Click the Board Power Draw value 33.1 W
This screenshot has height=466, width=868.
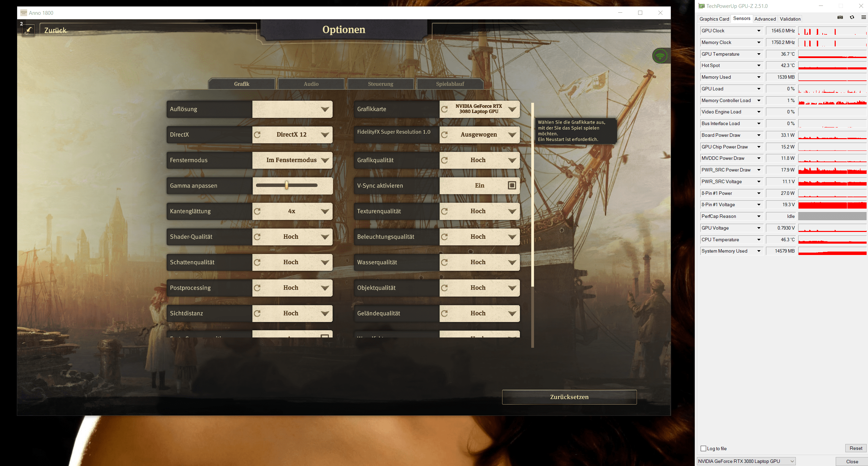tap(781, 135)
